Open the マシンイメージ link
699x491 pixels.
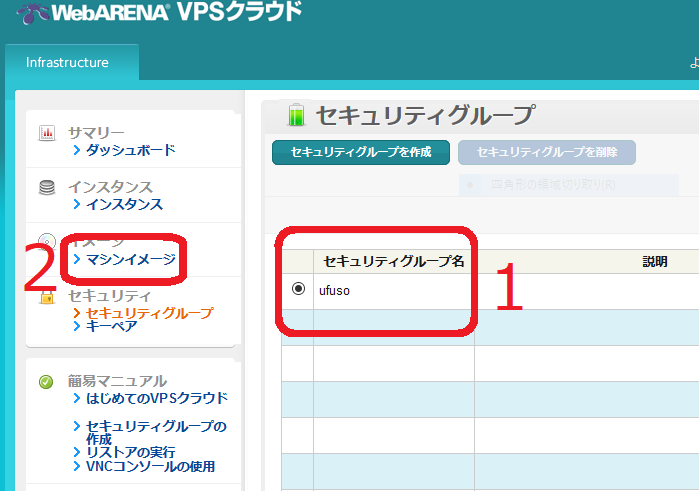point(130,259)
